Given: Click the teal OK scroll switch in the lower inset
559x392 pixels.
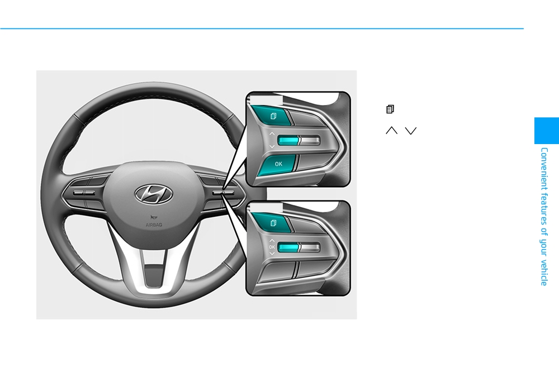Looking at the screenshot, I should (288, 247).
